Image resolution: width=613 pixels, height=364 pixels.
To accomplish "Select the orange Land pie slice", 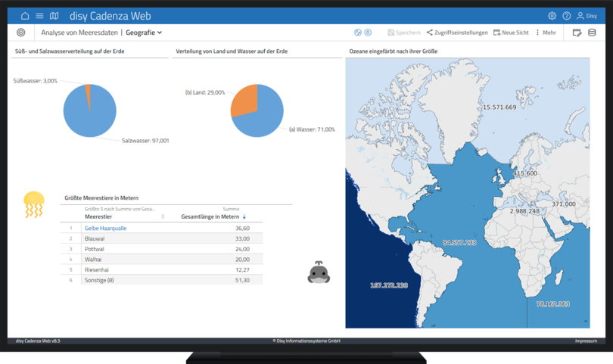I will pos(244,101).
